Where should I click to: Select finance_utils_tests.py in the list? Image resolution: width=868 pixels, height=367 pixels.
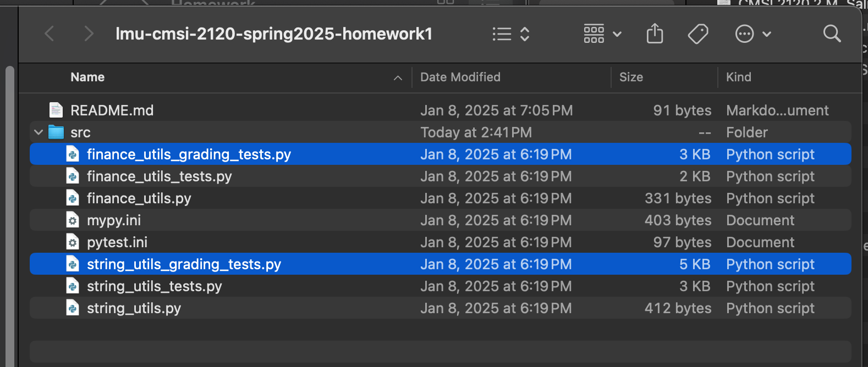click(x=441, y=176)
